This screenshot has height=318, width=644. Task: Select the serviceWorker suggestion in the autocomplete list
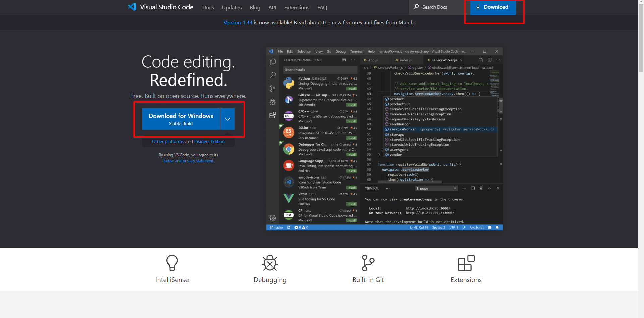[x=440, y=129]
